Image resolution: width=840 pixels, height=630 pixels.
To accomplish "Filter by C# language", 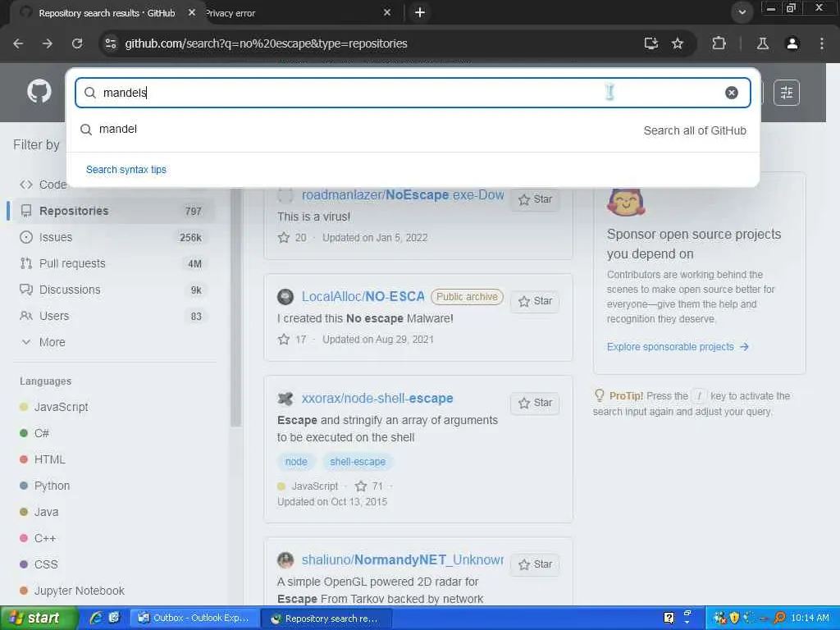I will pyautogui.click(x=34, y=433).
